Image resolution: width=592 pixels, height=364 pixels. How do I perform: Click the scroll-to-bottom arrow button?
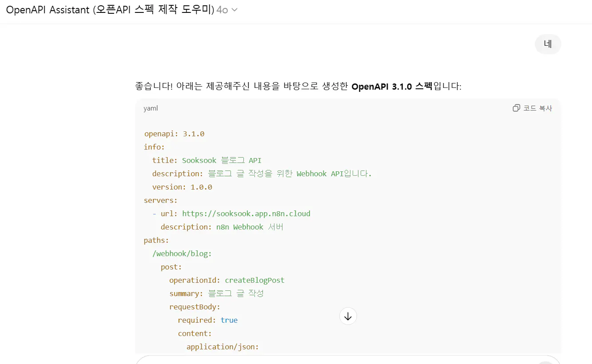click(x=348, y=316)
